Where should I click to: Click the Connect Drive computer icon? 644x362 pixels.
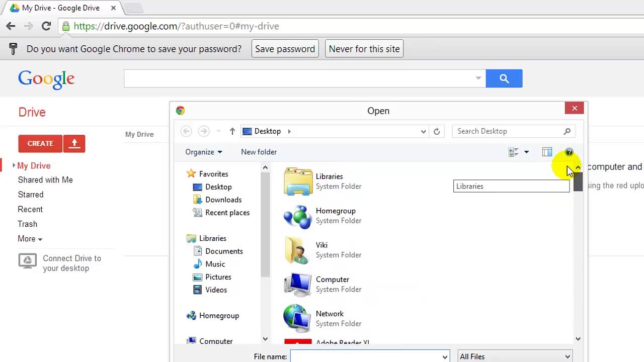27,261
